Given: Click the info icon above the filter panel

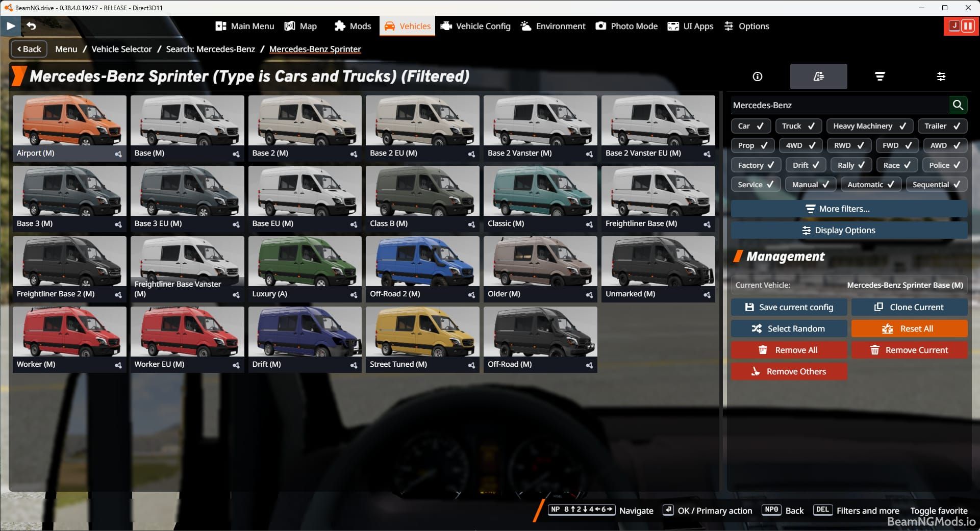Looking at the screenshot, I should pos(757,77).
